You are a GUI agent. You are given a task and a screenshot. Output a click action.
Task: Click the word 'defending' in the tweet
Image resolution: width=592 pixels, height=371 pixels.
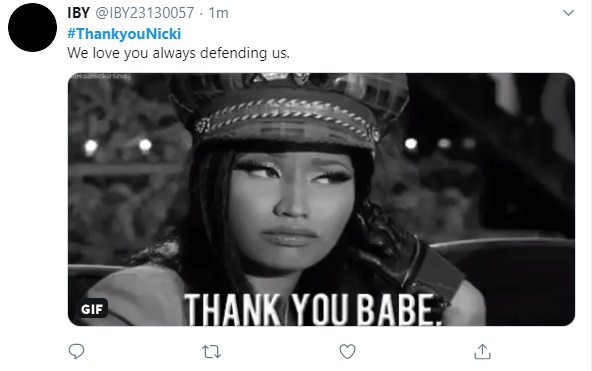click(x=233, y=53)
